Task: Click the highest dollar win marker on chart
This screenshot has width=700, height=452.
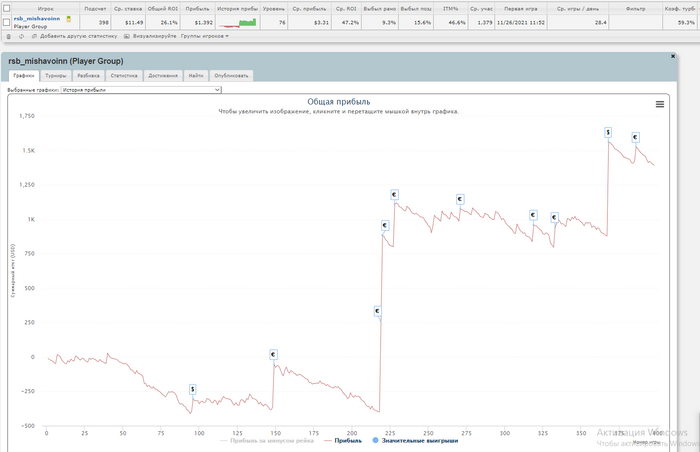Action: click(608, 131)
